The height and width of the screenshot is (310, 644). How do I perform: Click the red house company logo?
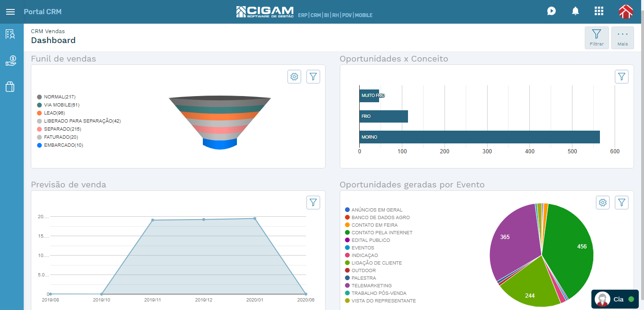pos(626,11)
